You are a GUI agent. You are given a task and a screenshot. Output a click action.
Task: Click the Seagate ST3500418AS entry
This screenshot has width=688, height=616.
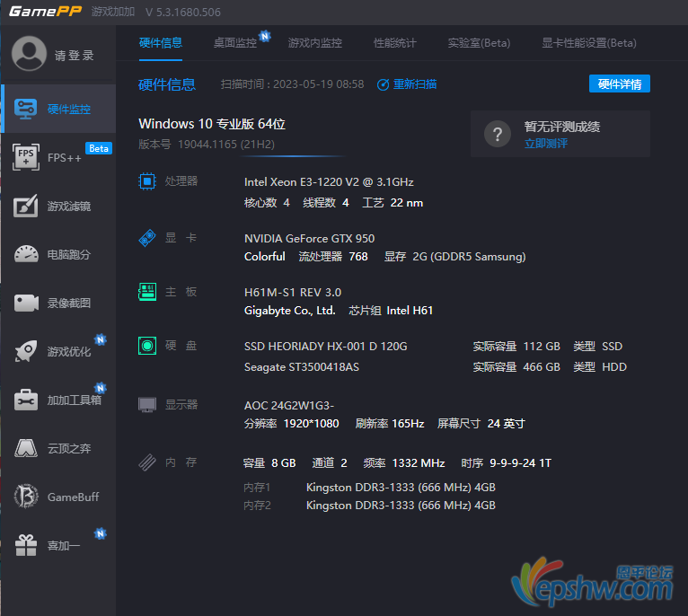pyautogui.click(x=302, y=367)
